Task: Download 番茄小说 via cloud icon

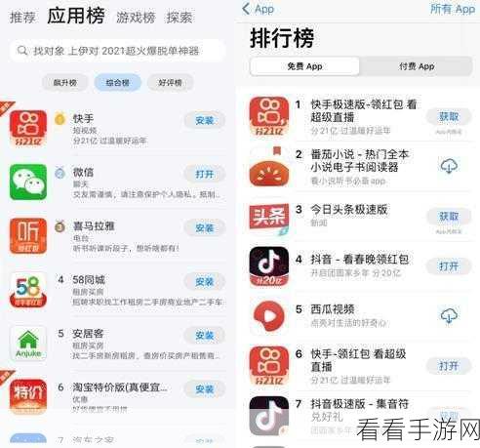Action: tap(449, 166)
